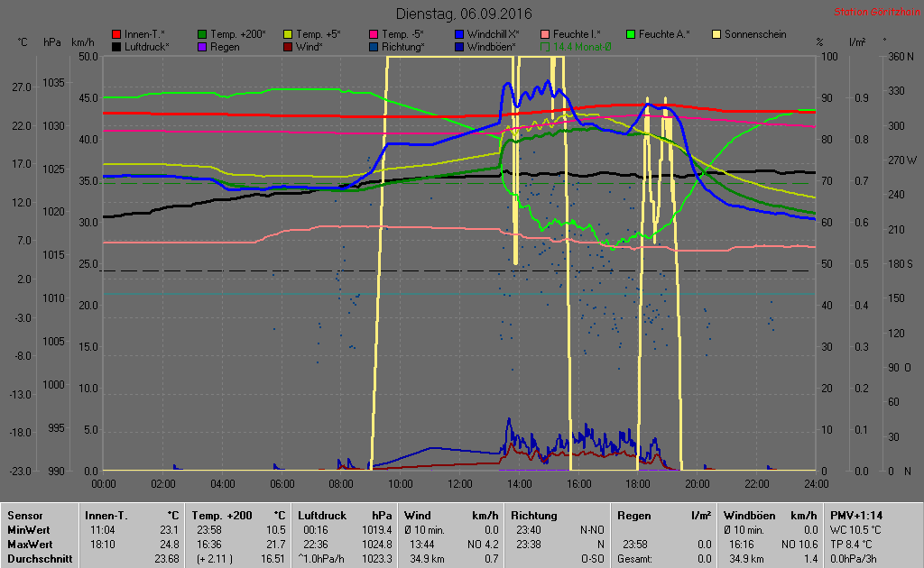Click the dark red Wind legend square
Viewport: 924px width, 568px height.
tap(288, 46)
